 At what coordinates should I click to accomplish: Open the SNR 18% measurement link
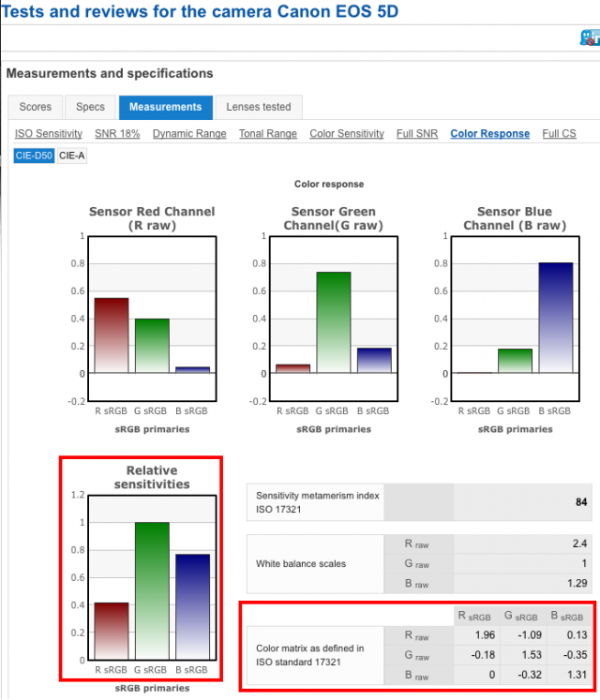click(x=117, y=133)
